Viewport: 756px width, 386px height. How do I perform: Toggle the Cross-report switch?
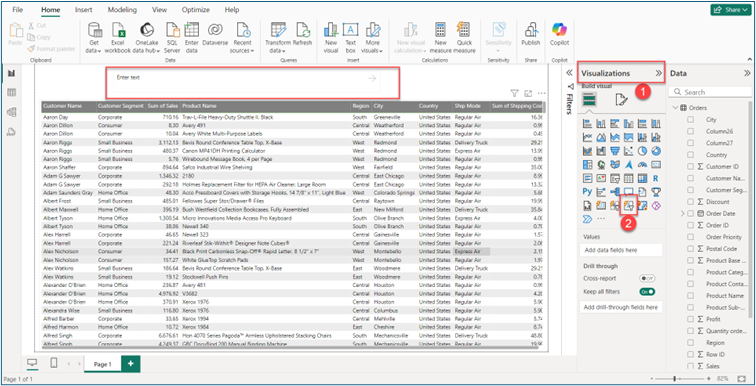coord(647,279)
